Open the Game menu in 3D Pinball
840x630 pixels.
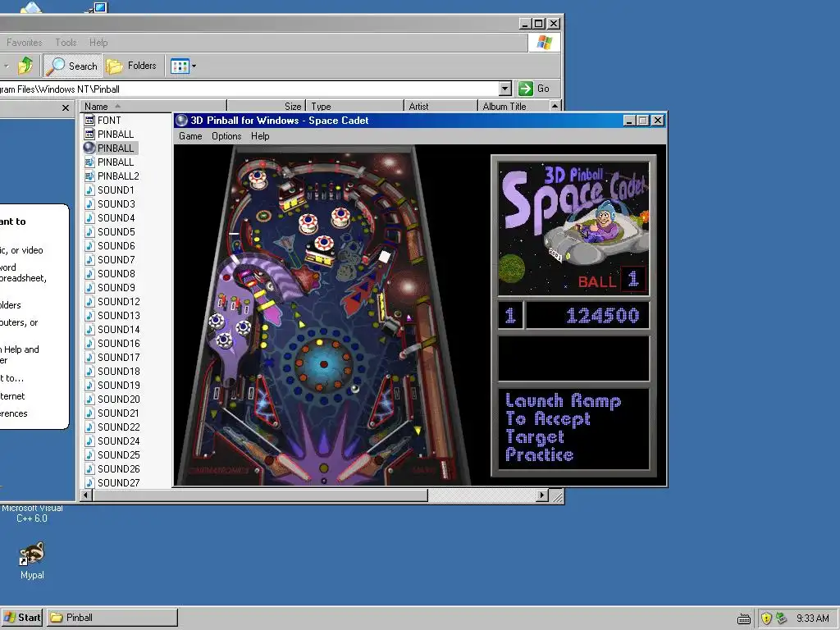190,136
